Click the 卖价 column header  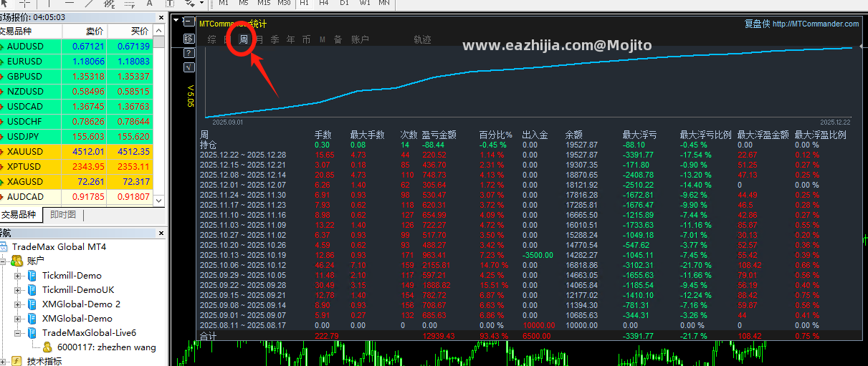[x=85, y=32]
